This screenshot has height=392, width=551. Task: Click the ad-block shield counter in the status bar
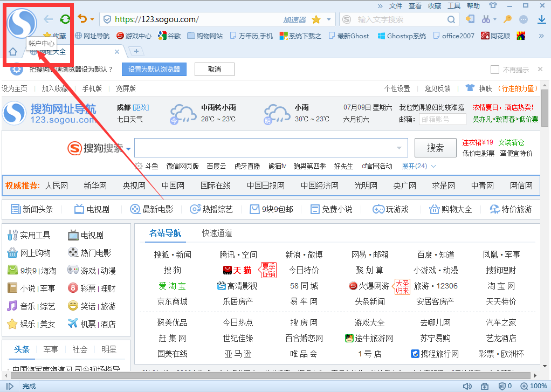[x=505, y=386]
